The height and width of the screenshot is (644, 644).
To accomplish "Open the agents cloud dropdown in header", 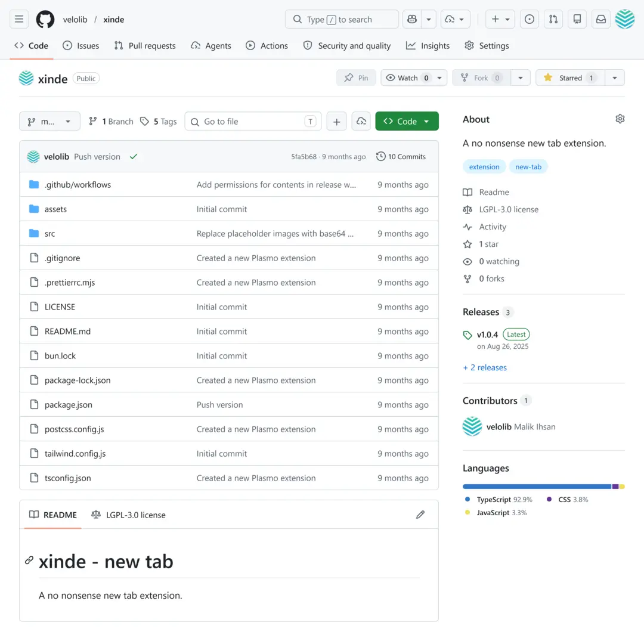I will 455,19.
